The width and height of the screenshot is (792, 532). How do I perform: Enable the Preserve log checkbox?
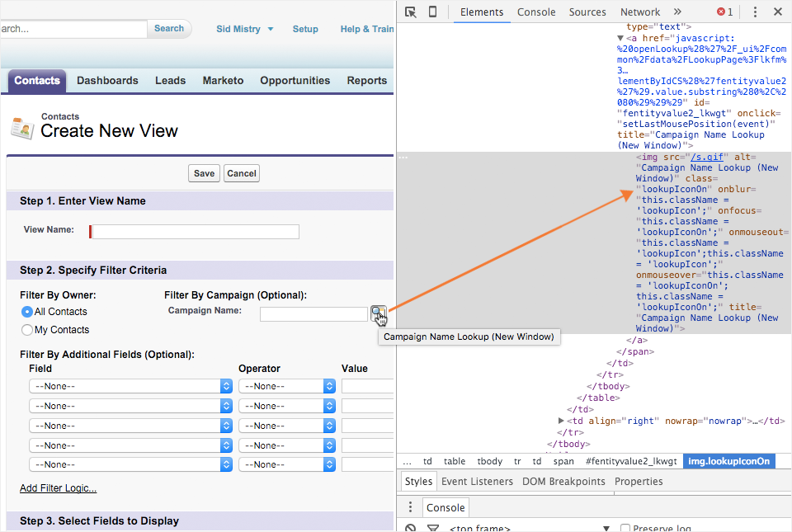pos(625,529)
